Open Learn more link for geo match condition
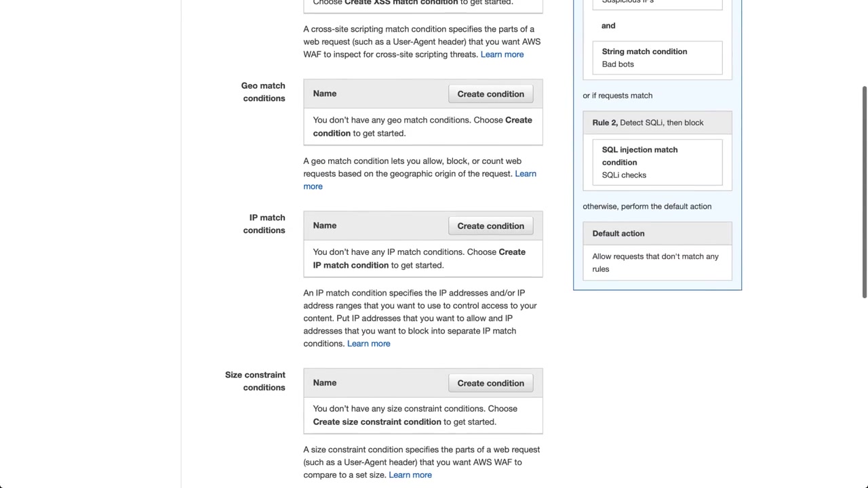Image resolution: width=868 pixels, height=488 pixels. (x=525, y=174)
